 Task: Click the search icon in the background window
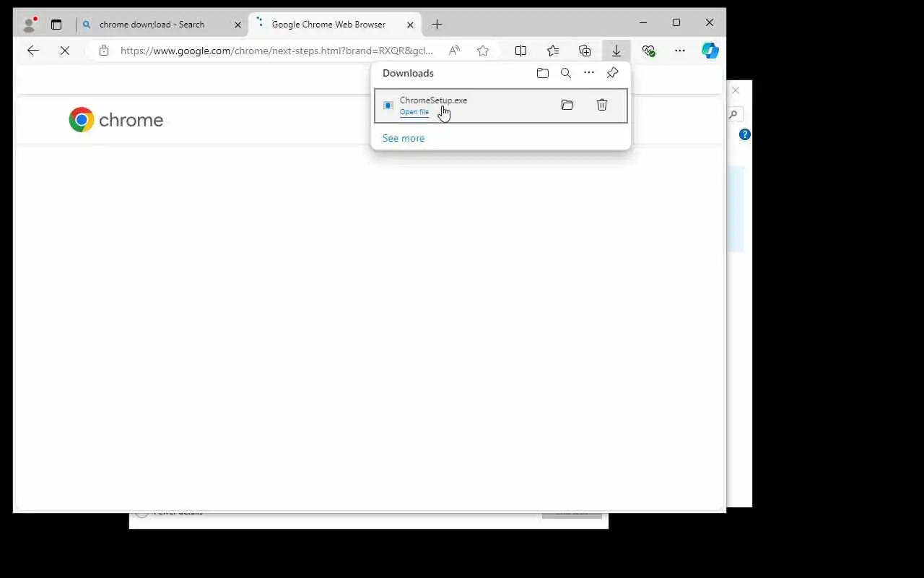pos(733,114)
